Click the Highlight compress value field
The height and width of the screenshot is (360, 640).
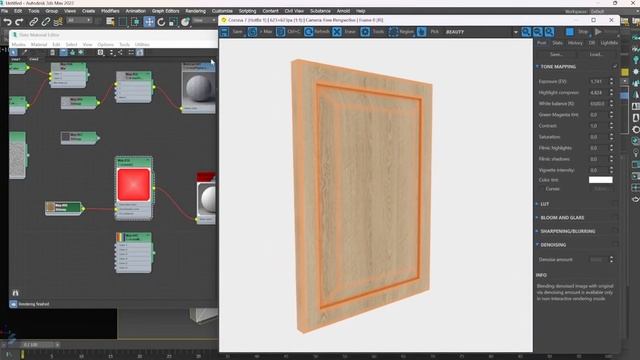click(598, 93)
